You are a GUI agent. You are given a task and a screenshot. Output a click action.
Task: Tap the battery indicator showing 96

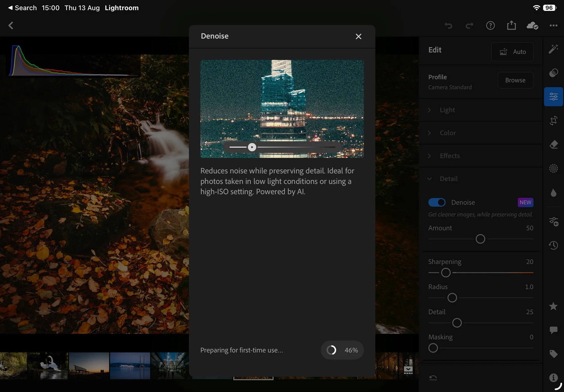(x=550, y=8)
